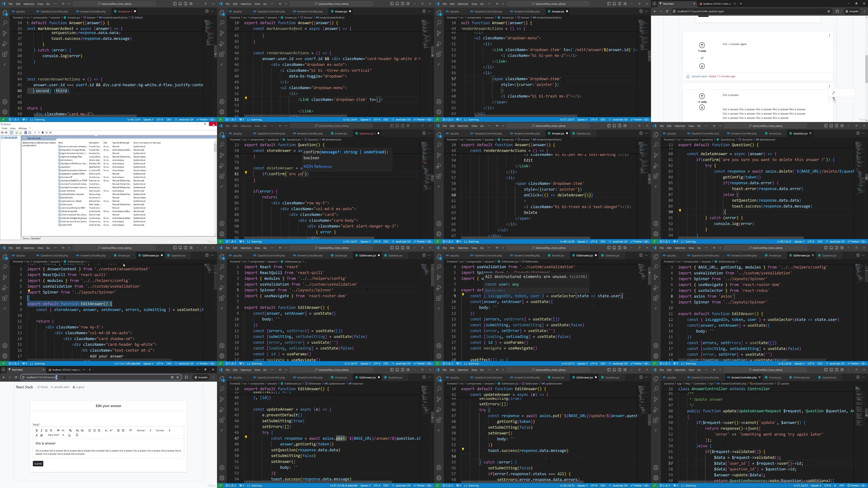Switch to the Étendu tab in Services
The height and width of the screenshot is (488, 868).
point(26,239)
